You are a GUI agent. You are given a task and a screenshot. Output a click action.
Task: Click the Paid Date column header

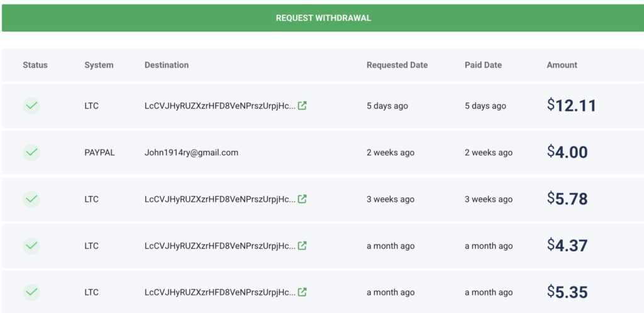tap(483, 65)
